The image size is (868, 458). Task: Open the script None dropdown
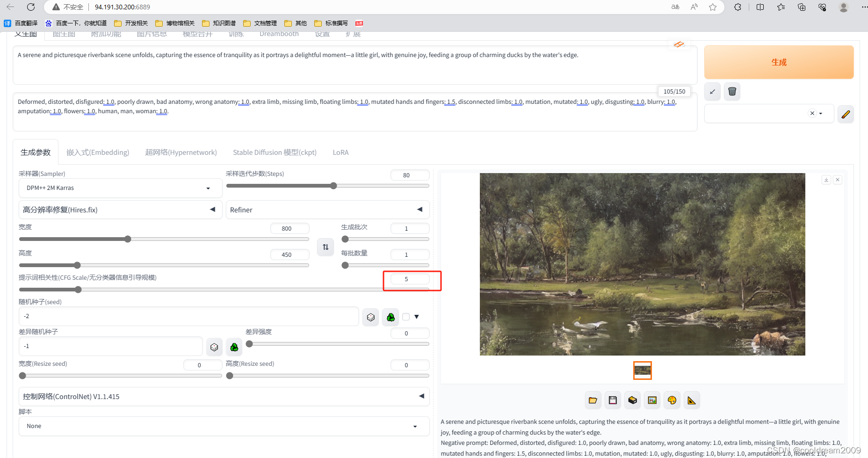coord(224,426)
